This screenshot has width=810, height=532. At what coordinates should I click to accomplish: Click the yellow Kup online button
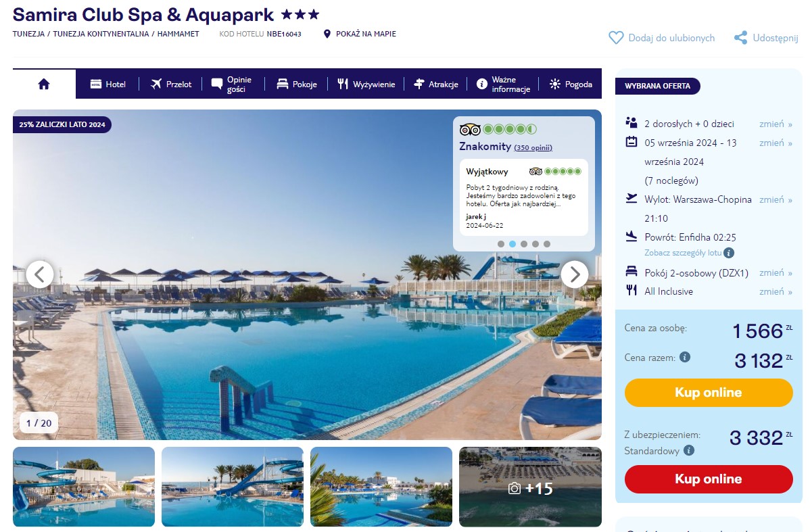[708, 393]
